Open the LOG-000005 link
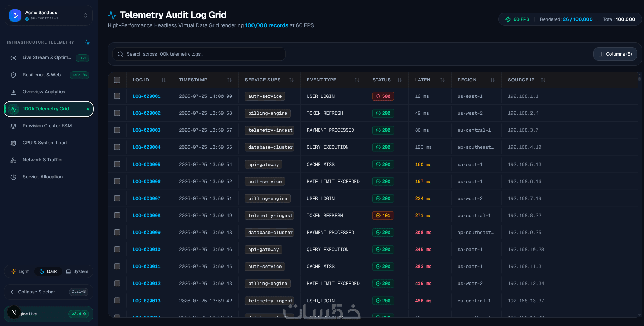Screen dimensions: 644x326 [x=146, y=165]
